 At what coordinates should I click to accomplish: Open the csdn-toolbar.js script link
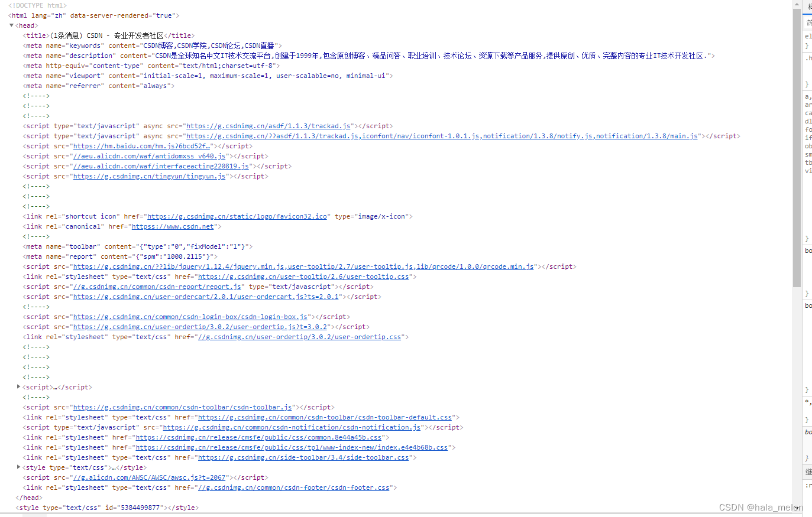183,407
